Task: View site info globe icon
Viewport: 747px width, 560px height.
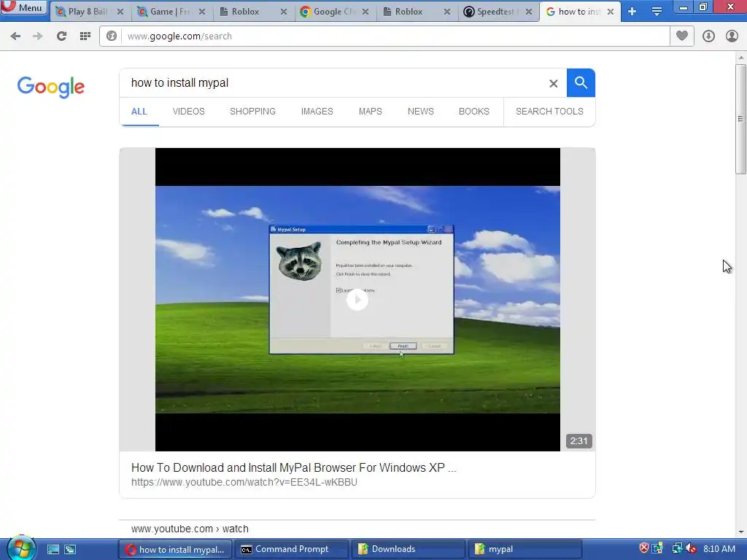Action: [112, 36]
